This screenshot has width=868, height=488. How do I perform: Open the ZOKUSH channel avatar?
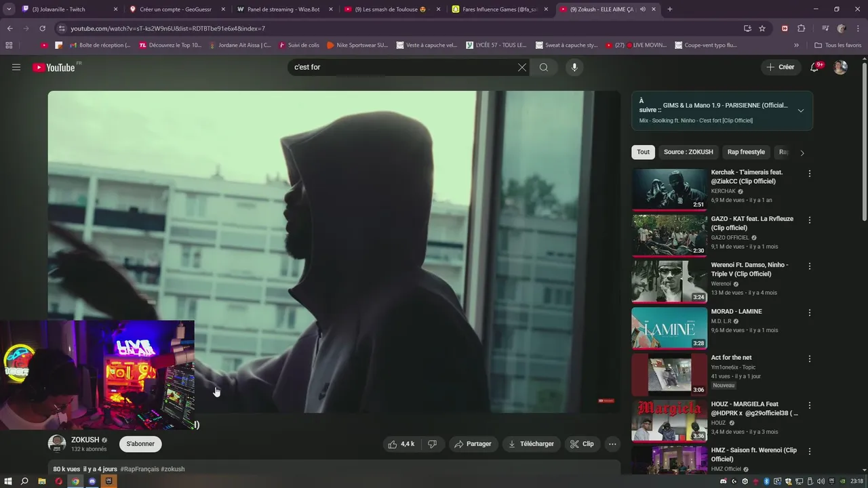(x=57, y=444)
